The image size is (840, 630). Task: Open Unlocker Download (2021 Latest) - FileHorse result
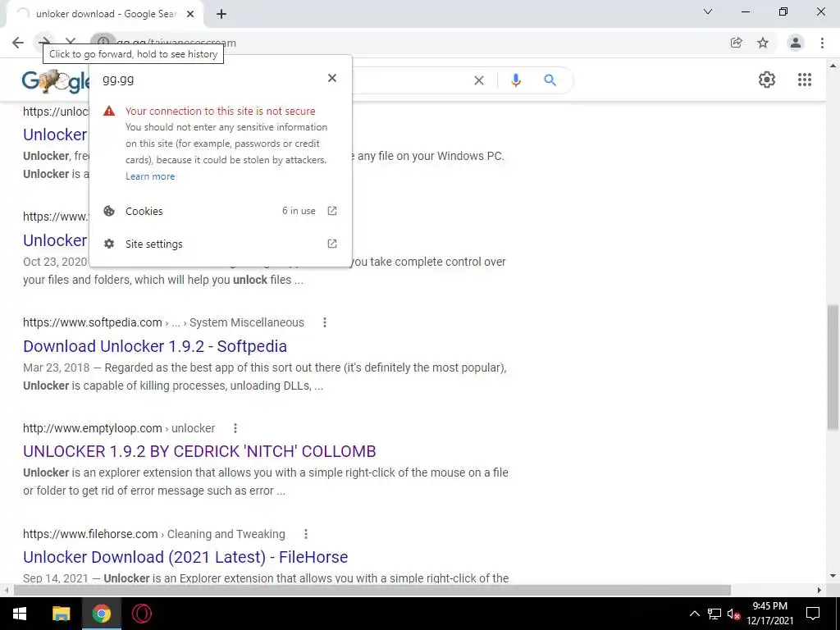coord(185,557)
